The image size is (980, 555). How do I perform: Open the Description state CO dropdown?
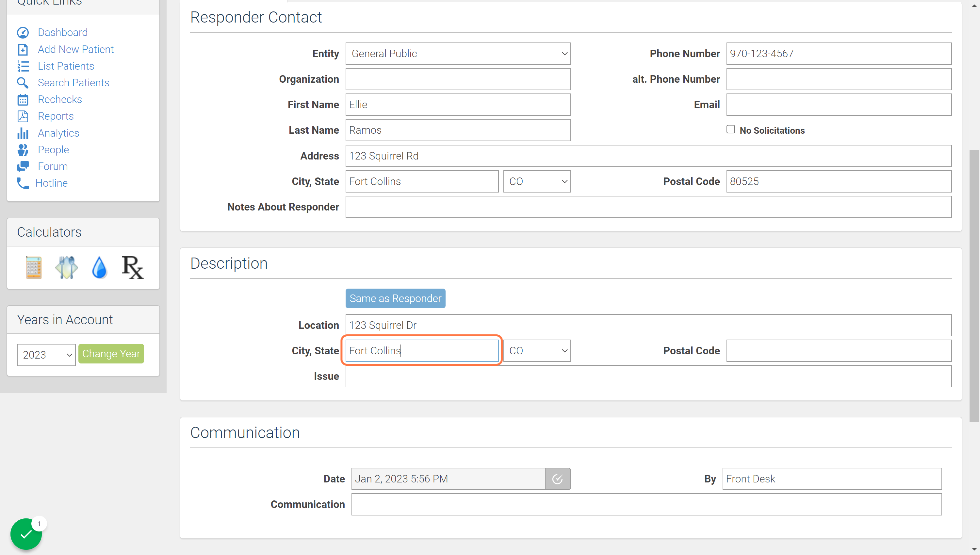(x=537, y=351)
